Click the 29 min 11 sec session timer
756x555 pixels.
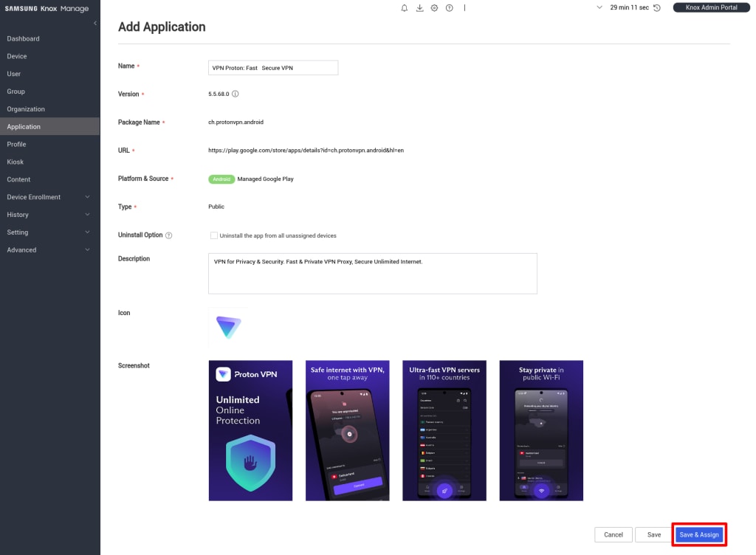click(x=629, y=7)
